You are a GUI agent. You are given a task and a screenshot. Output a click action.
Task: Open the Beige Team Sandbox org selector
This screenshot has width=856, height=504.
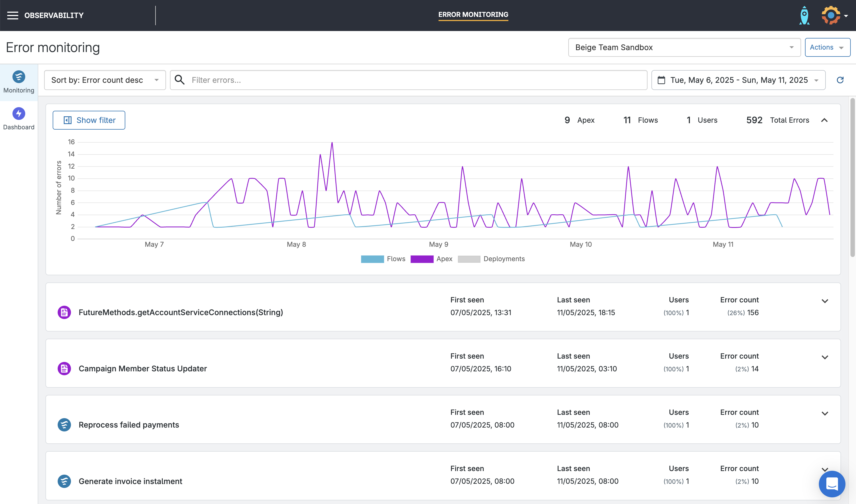click(x=684, y=47)
